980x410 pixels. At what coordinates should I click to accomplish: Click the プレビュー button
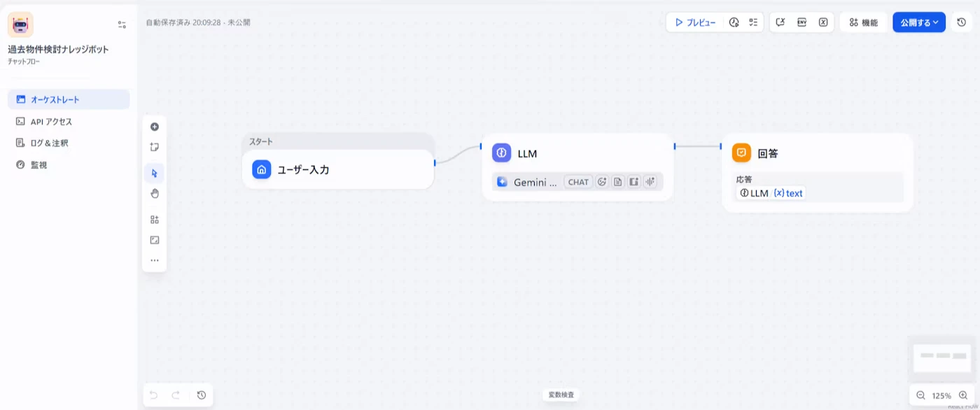coord(695,22)
